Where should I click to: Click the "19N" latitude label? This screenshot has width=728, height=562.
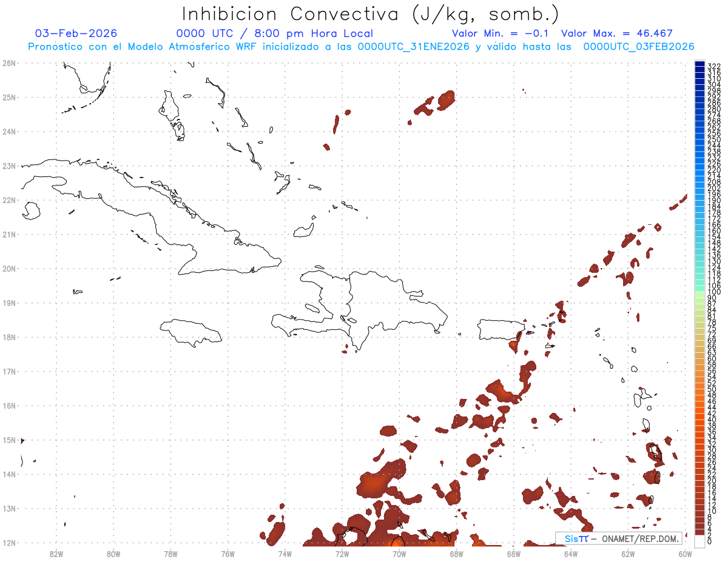(x=9, y=303)
